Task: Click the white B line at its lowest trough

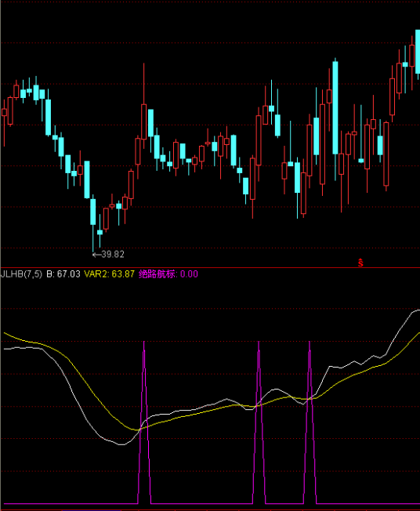Action: click(x=122, y=444)
